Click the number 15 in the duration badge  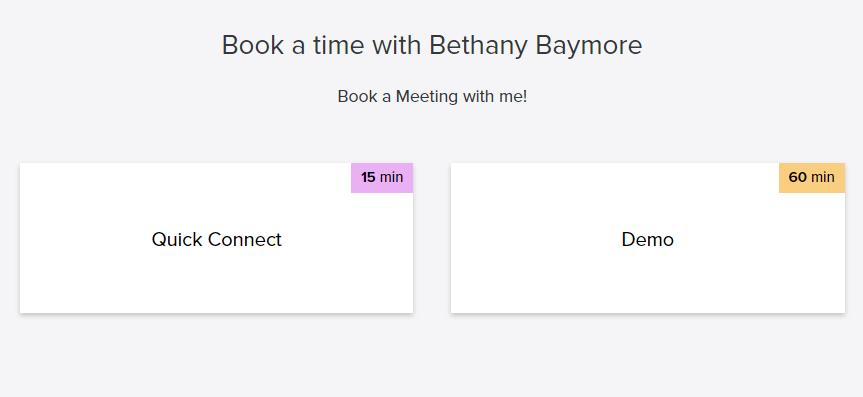(368, 177)
